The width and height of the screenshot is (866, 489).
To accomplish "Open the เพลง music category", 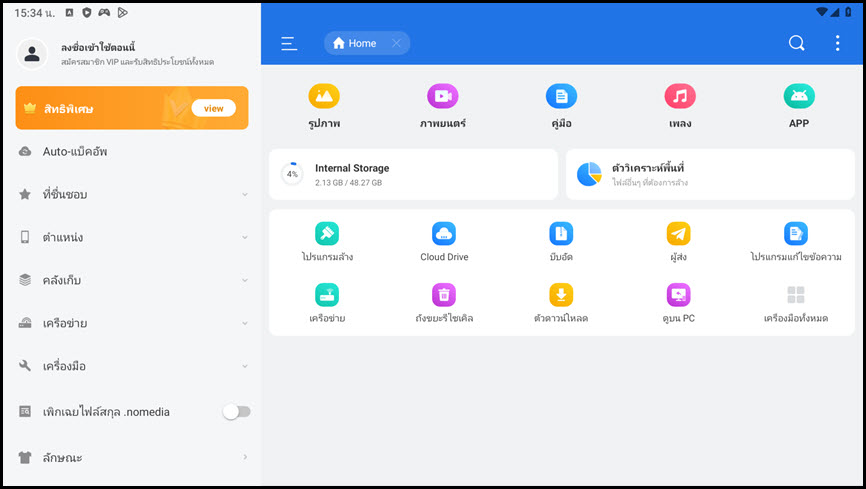I will pos(680,107).
